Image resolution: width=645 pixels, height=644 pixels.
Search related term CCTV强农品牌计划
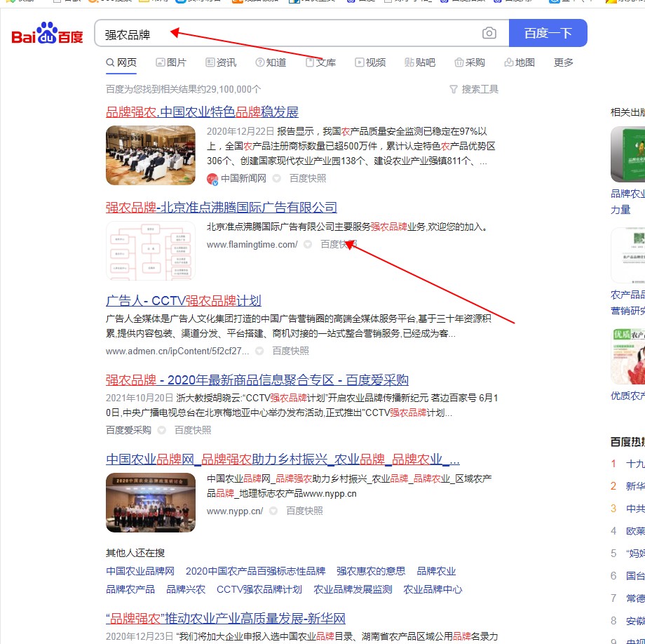click(x=259, y=589)
